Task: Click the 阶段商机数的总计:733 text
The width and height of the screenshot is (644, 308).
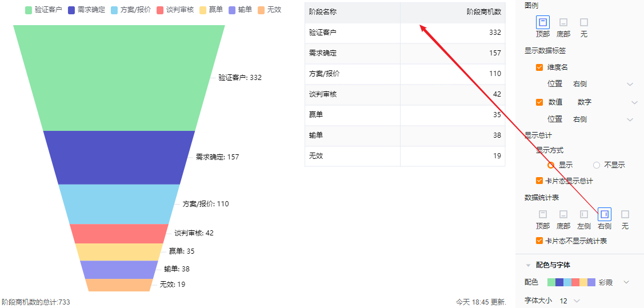Action: 35,302
